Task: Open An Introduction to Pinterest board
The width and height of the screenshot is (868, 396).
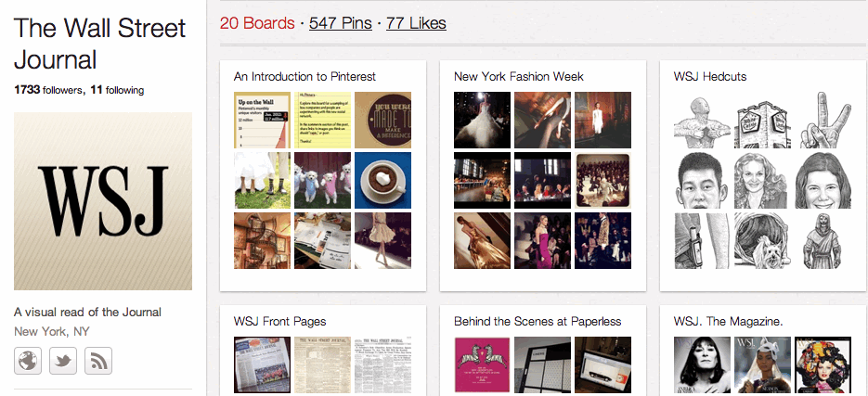Action: pos(304,76)
